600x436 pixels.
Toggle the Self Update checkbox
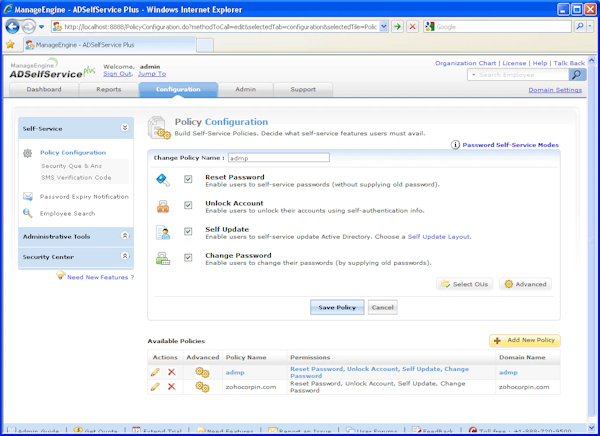(188, 231)
